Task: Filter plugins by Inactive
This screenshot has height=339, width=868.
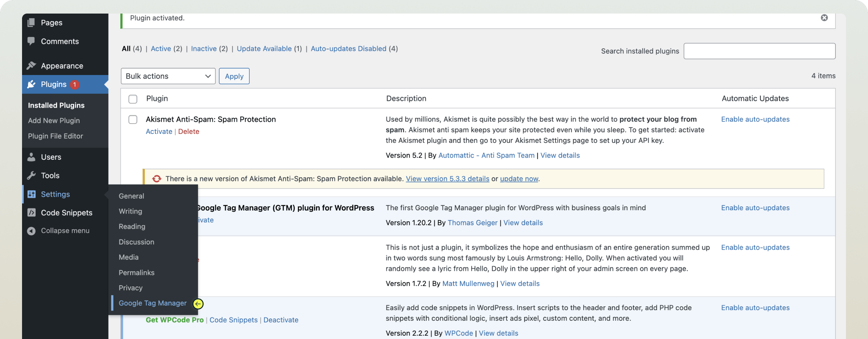Action: click(x=204, y=49)
